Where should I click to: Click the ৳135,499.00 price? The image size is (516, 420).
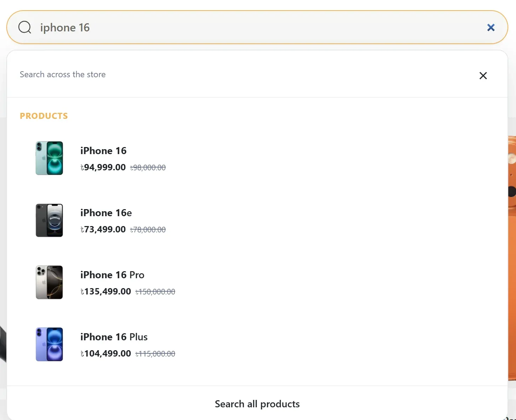pyautogui.click(x=106, y=291)
